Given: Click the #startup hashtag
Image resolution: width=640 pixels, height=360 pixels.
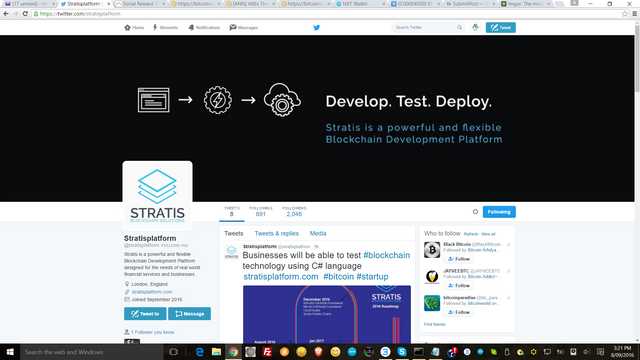Looking at the screenshot, I should click(372, 277).
